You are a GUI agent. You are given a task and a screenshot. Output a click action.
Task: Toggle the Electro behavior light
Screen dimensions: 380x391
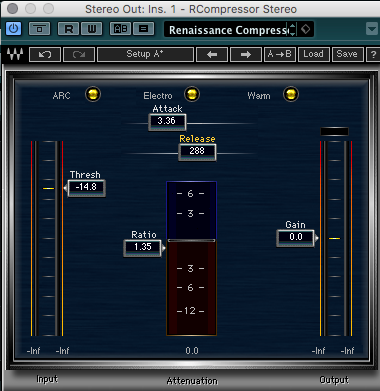[192, 94]
